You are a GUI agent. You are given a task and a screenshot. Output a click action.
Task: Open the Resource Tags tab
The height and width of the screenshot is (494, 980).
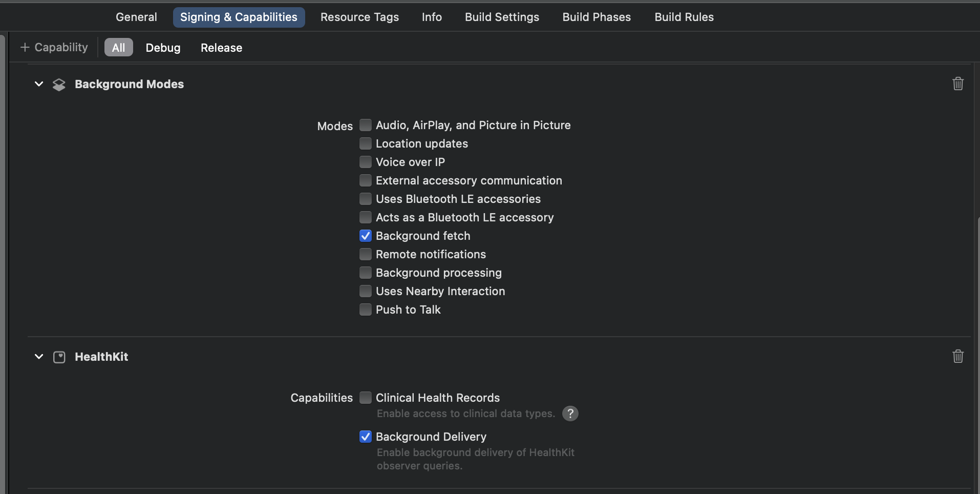(359, 17)
